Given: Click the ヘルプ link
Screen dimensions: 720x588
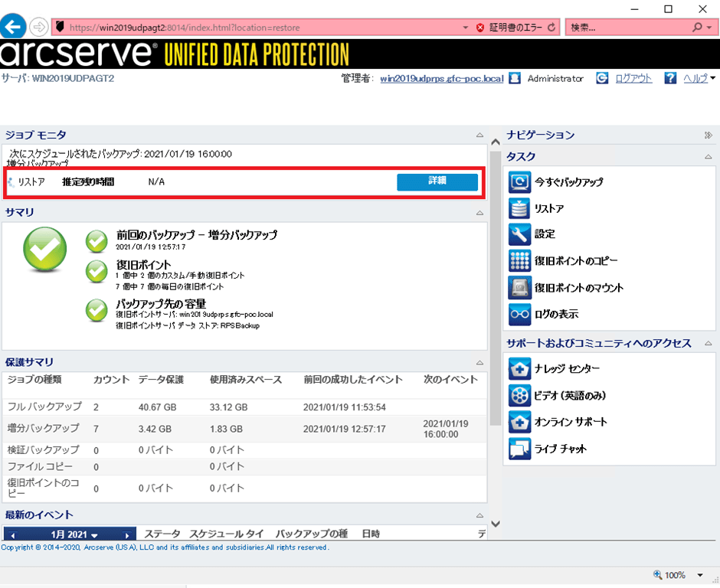Looking at the screenshot, I should tap(695, 79).
